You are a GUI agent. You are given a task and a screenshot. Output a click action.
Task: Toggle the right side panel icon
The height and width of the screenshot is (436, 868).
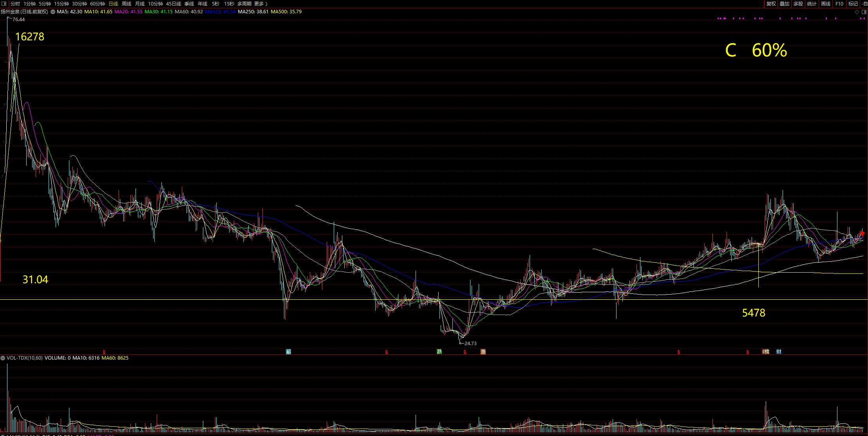[864, 12]
